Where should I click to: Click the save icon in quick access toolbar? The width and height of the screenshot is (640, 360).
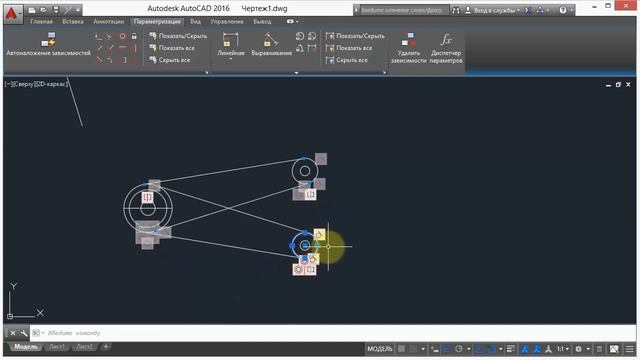56,10
